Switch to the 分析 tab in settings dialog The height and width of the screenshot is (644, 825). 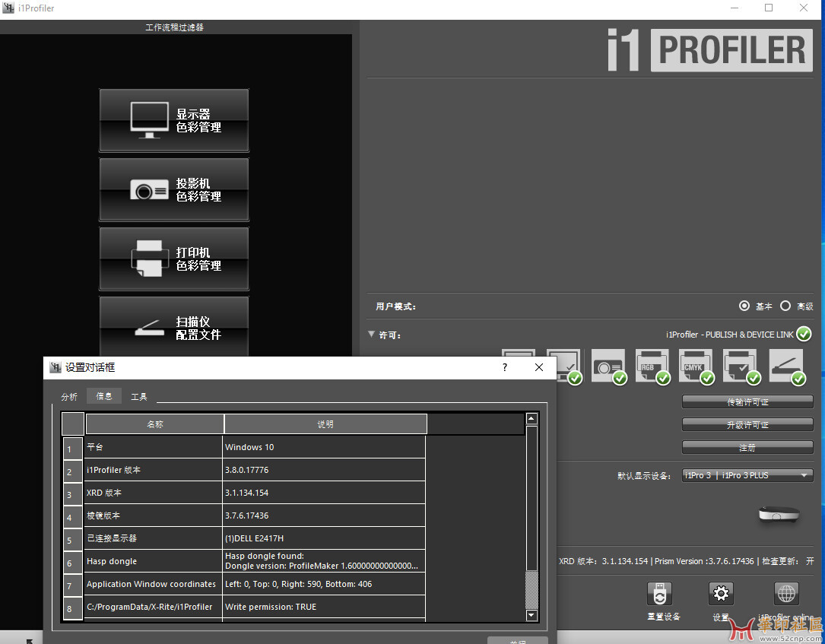point(69,397)
